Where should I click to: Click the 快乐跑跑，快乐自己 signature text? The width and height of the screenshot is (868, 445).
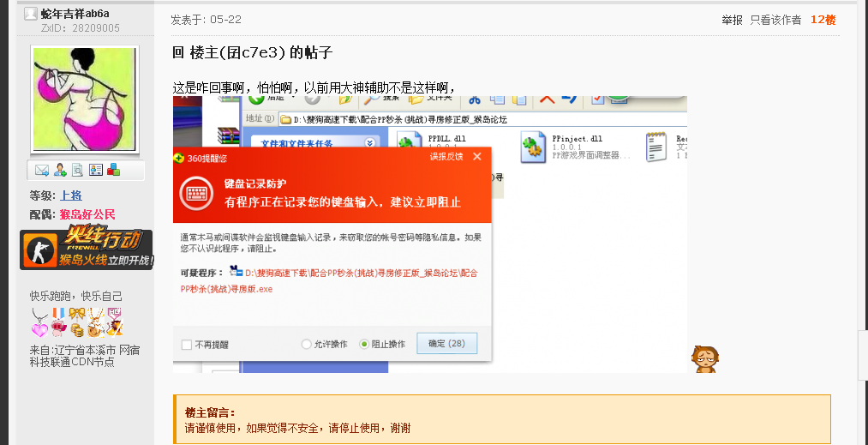pyautogui.click(x=76, y=297)
